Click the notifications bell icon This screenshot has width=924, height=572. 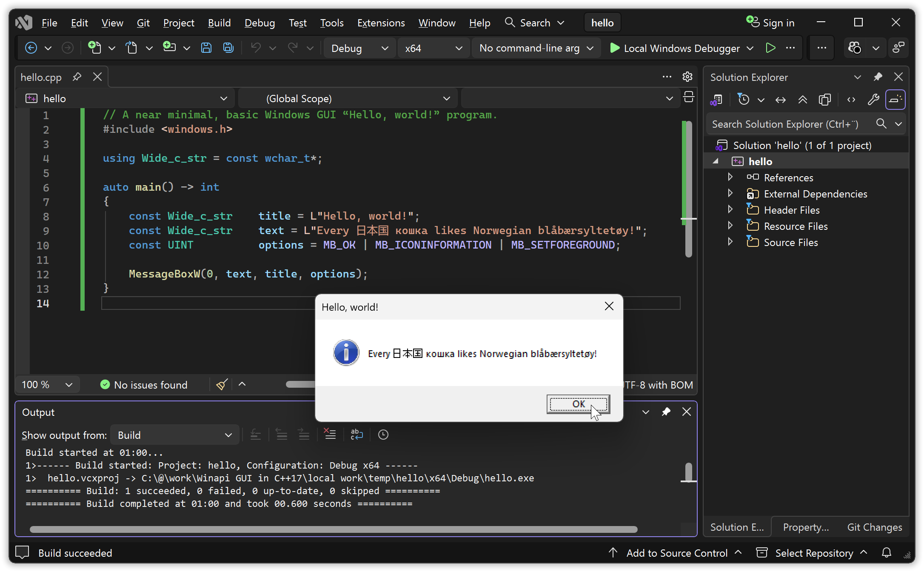click(887, 553)
